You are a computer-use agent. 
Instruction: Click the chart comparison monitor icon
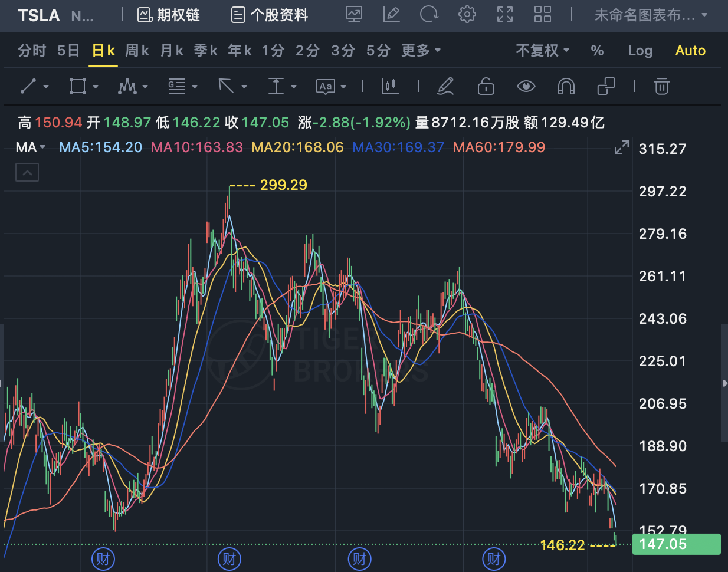[x=354, y=15]
